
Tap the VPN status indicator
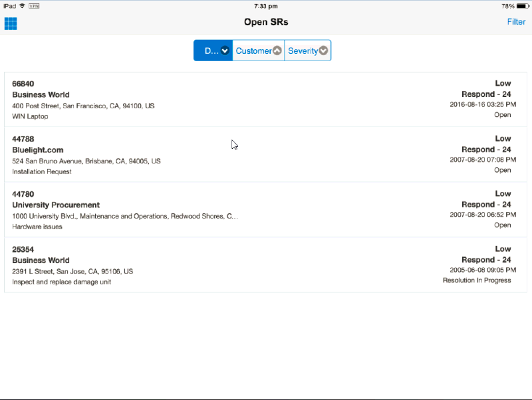34,6
